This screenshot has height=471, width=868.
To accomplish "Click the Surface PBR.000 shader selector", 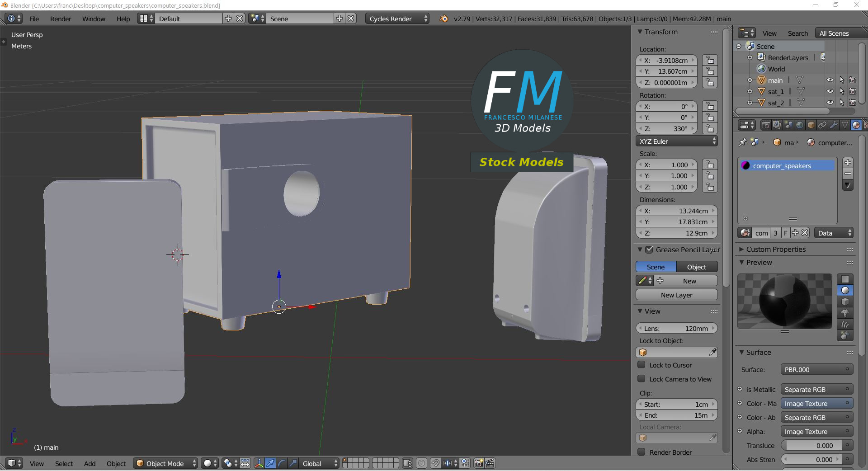I will 817,369.
